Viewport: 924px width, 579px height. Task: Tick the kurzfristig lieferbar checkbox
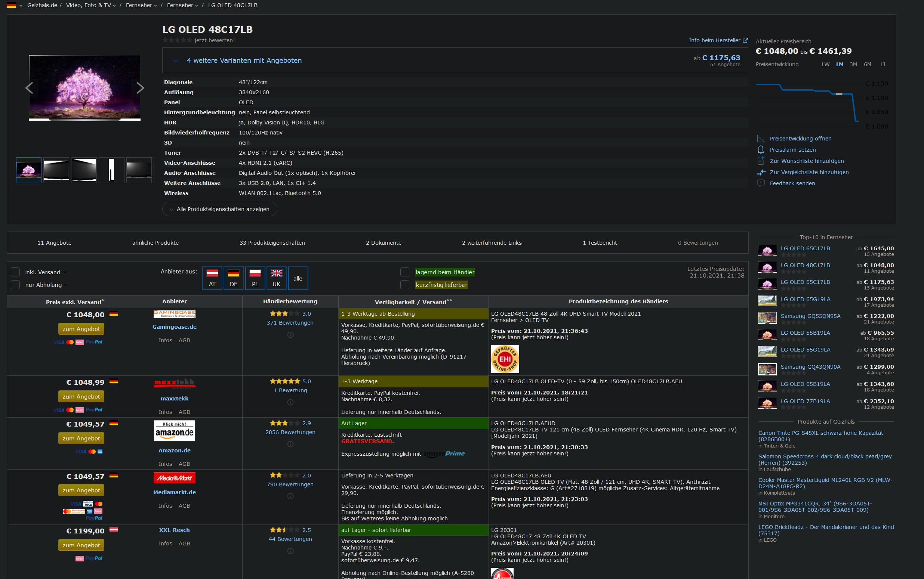click(404, 285)
